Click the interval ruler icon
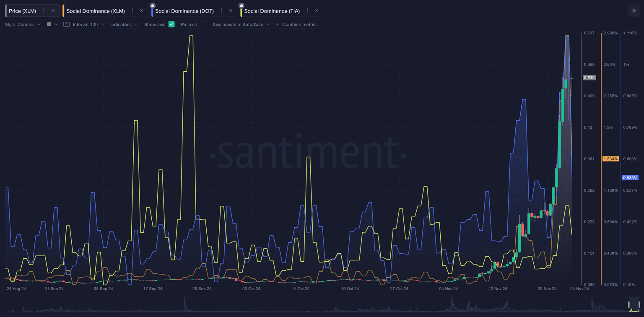 pos(66,24)
